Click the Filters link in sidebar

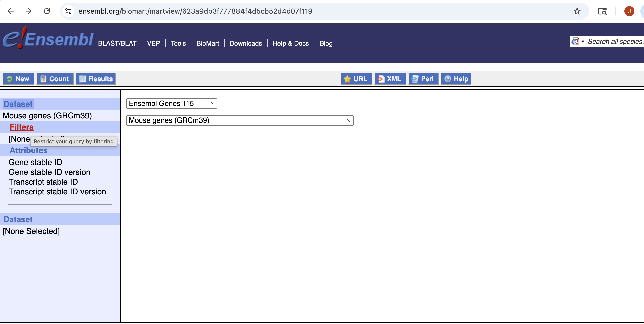tap(22, 127)
